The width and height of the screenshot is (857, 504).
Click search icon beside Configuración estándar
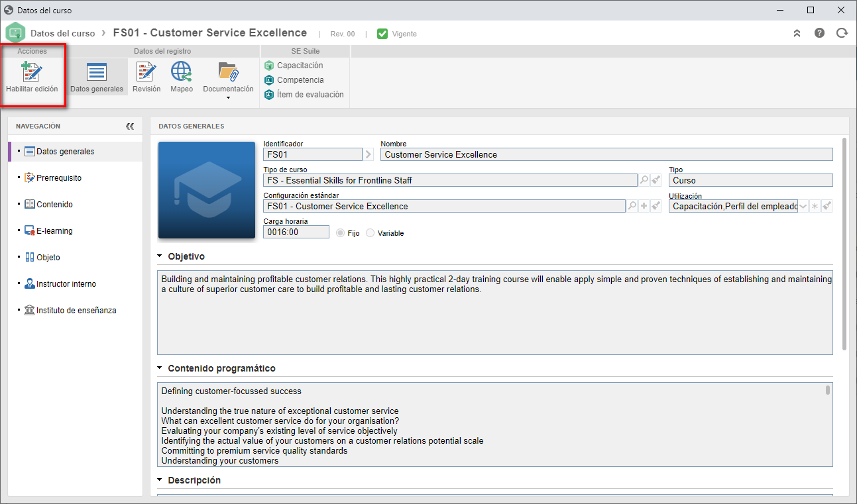tap(632, 206)
